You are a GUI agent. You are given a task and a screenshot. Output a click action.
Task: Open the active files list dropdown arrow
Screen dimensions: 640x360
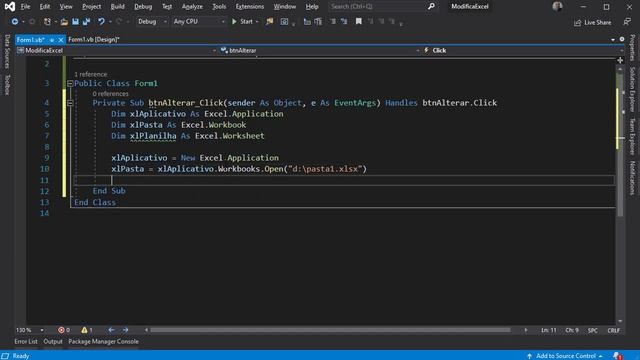613,40
